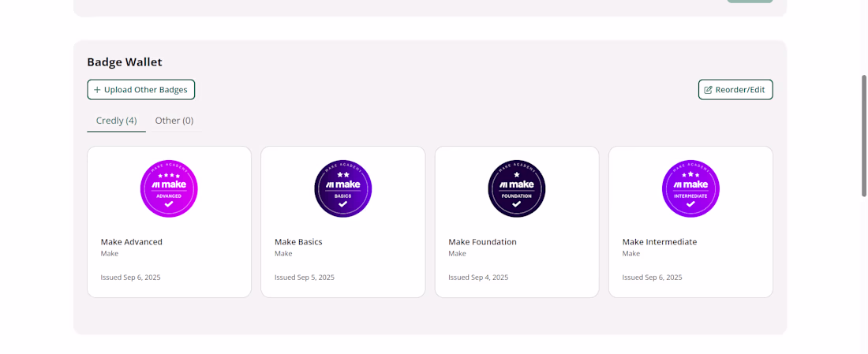
Task: Open the Make Intermediate title link
Action: point(660,242)
